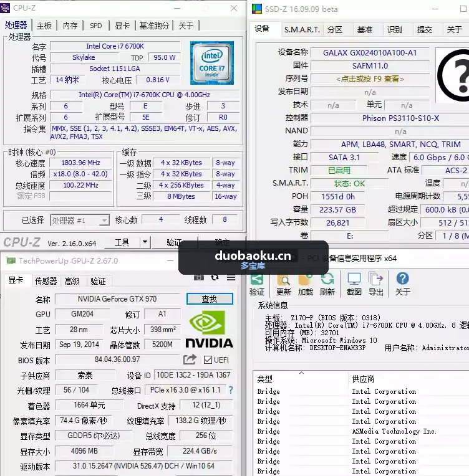Click the Load icon in PCI utility toolbar
The width and height of the screenshot is (469, 476).
pos(306,279)
